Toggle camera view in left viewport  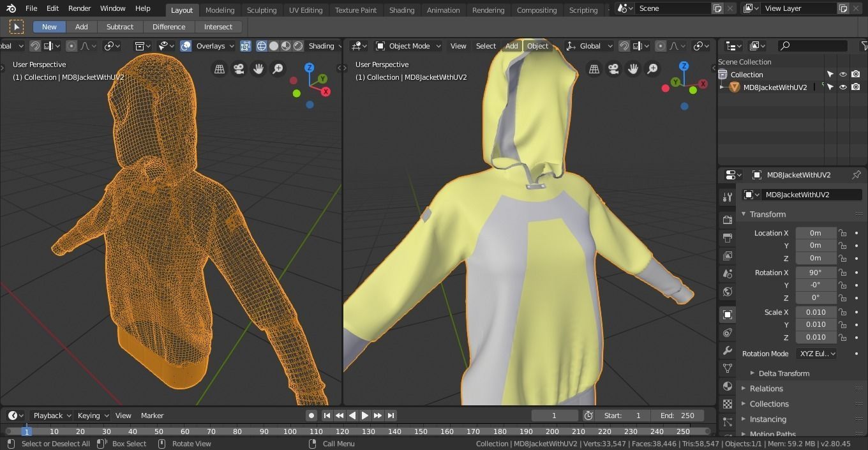239,69
